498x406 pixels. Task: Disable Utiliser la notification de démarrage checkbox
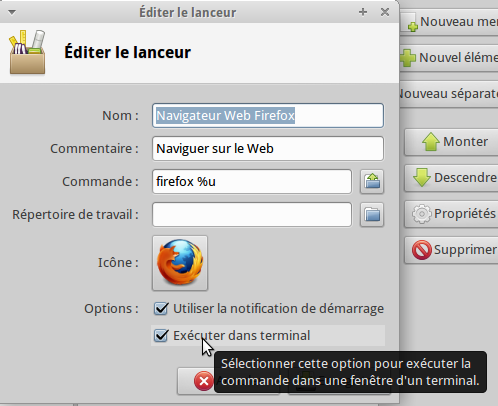(x=161, y=309)
